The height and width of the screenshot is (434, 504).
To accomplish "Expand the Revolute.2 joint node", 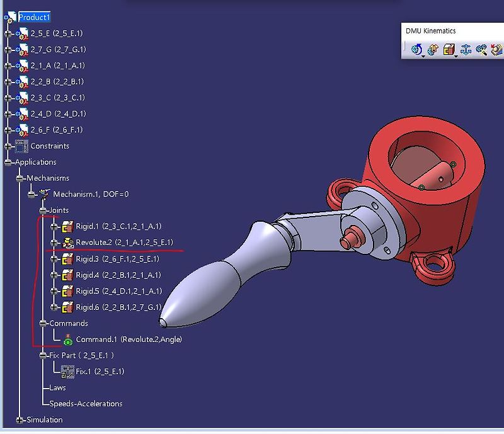I will coord(55,243).
